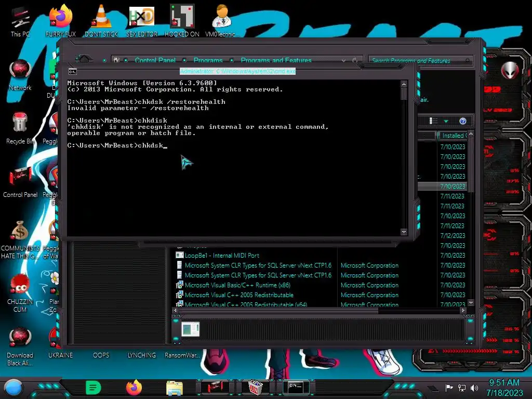Switch to the Command Prompt taskbar button
Image resolution: width=532 pixels, height=399 pixels.
pos(296,387)
